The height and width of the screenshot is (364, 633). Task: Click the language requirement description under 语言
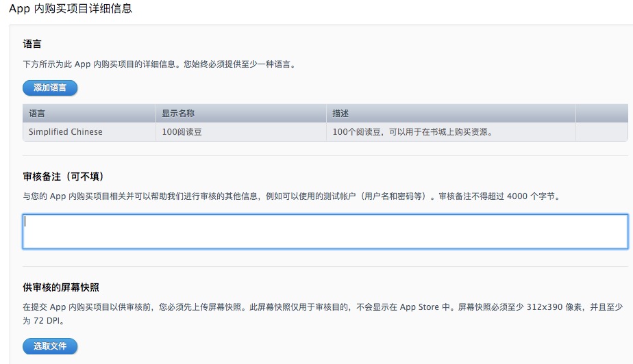[163, 64]
